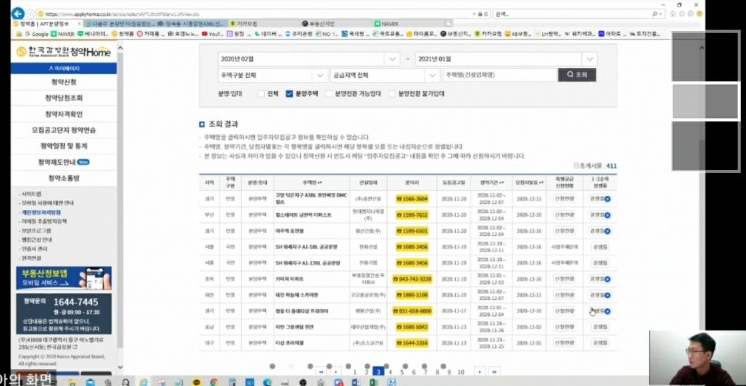The width and height of the screenshot is (746, 386).
Task: Click 경쟁률 button in 1600-8042 row
Action: [x=600, y=327]
